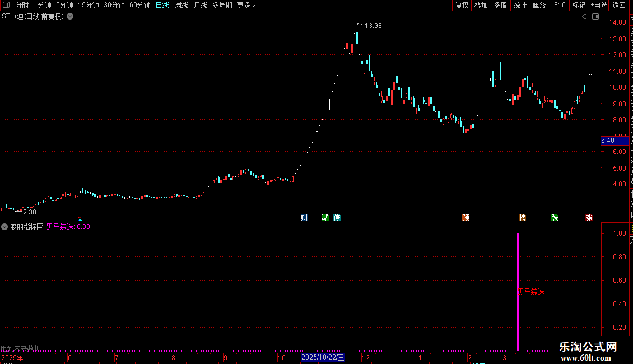Image resolution: width=633 pixels, height=364 pixels.
Task: Click the 停 suspension event marker
Action: pos(337,218)
